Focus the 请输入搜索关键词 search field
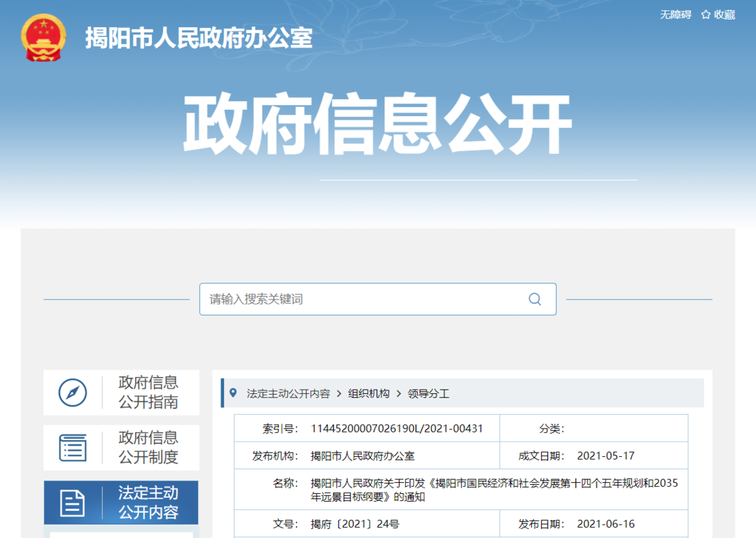 pyautogui.click(x=378, y=299)
